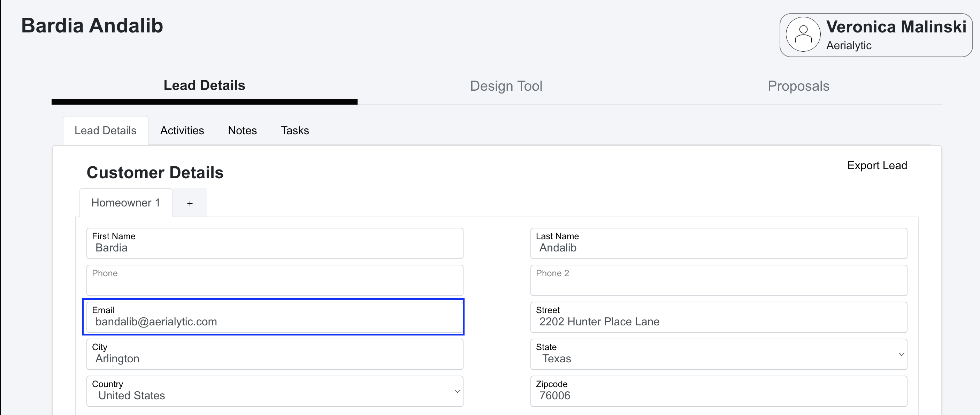
Task: Focus the empty Phone 2 field
Action: pos(718,280)
